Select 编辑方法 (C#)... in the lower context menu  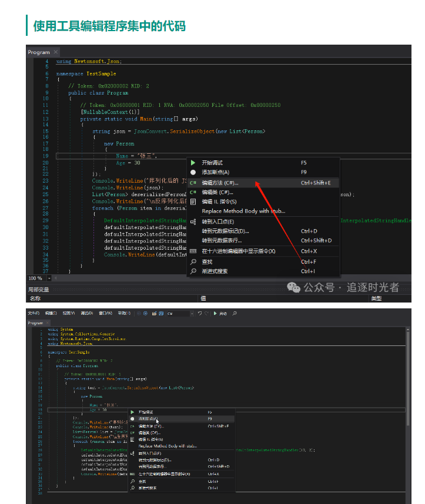pyautogui.click(x=182, y=426)
